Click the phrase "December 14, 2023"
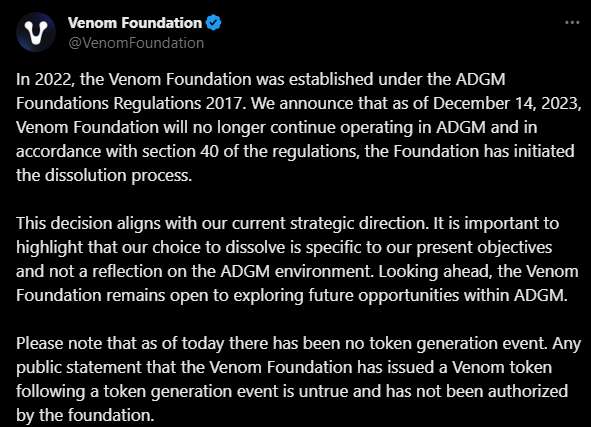591x427 pixels. [x=506, y=104]
